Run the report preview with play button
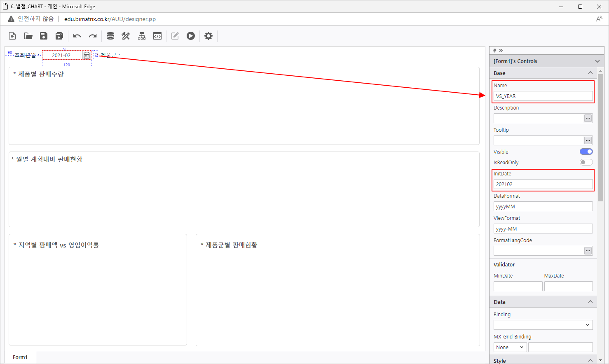Viewport: 609px width, 364px height. (191, 36)
